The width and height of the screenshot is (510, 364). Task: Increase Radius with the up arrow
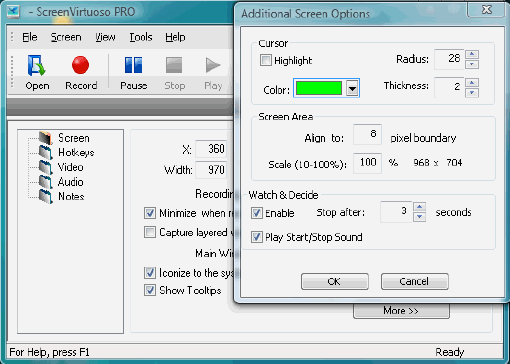[472, 54]
